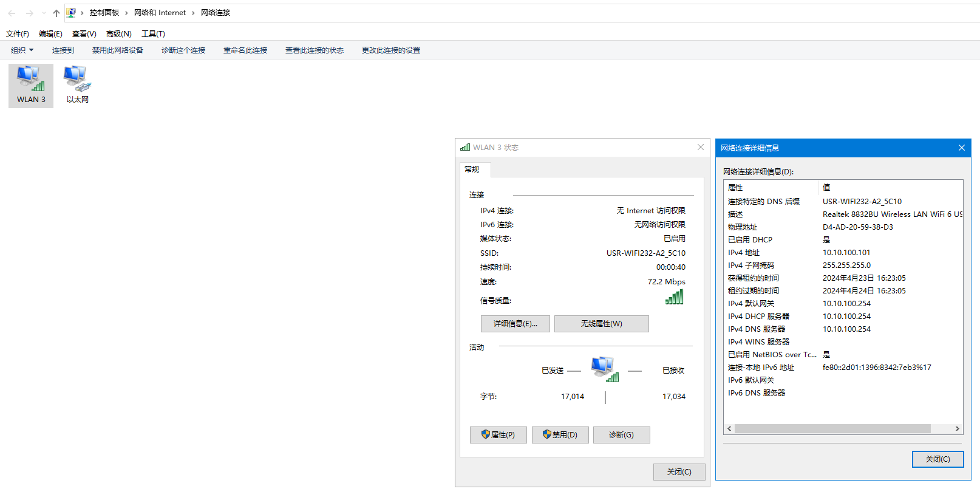980x500 pixels.
Task: Click the signal icon in WLAN 3 状态 title
Action: (465, 148)
